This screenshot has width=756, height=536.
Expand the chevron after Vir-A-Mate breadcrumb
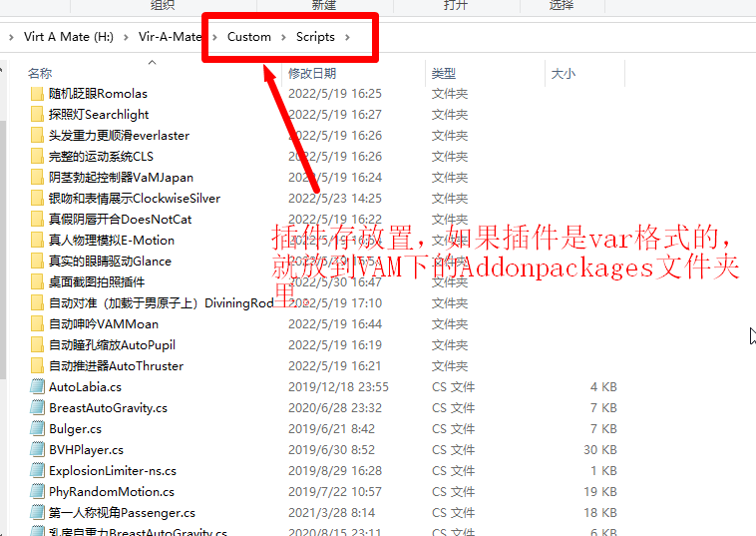pos(213,37)
